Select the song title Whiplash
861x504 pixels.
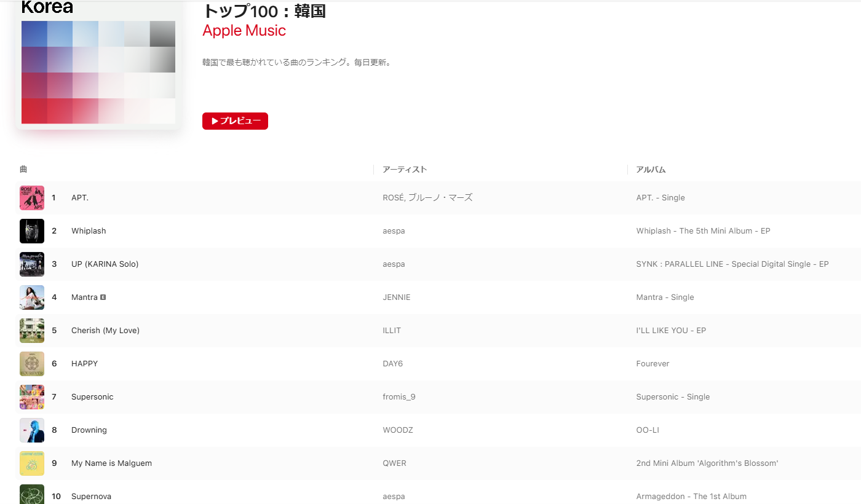click(89, 231)
